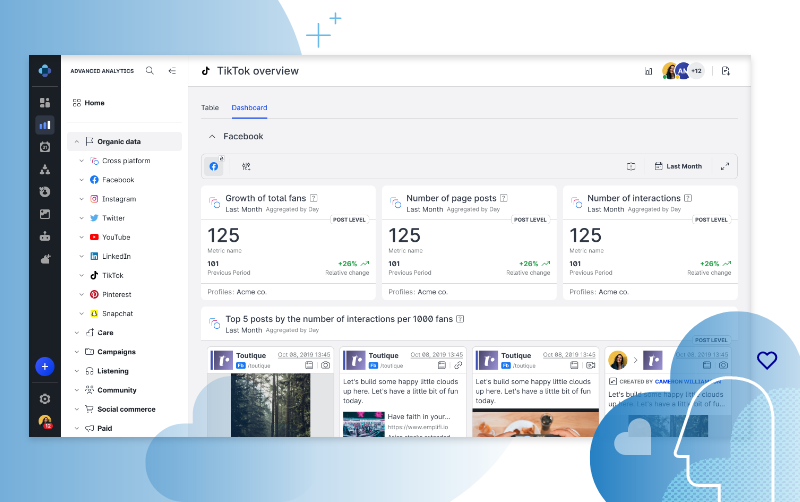800x502 pixels.
Task: Click the blue plus create button
Action: 44,367
